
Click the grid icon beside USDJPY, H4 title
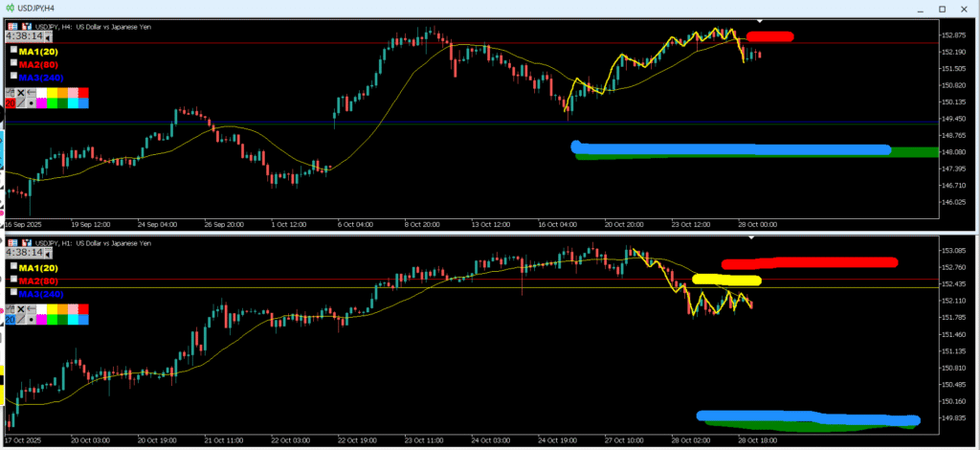pos(11,27)
